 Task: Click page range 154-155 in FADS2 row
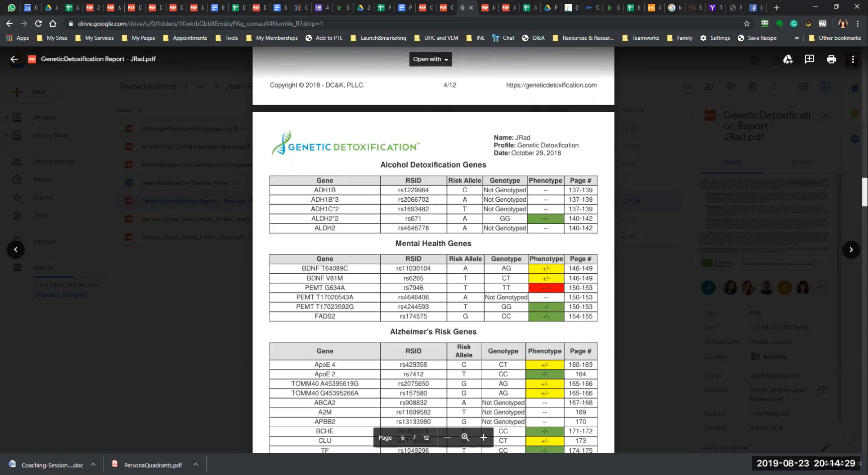click(580, 316)
